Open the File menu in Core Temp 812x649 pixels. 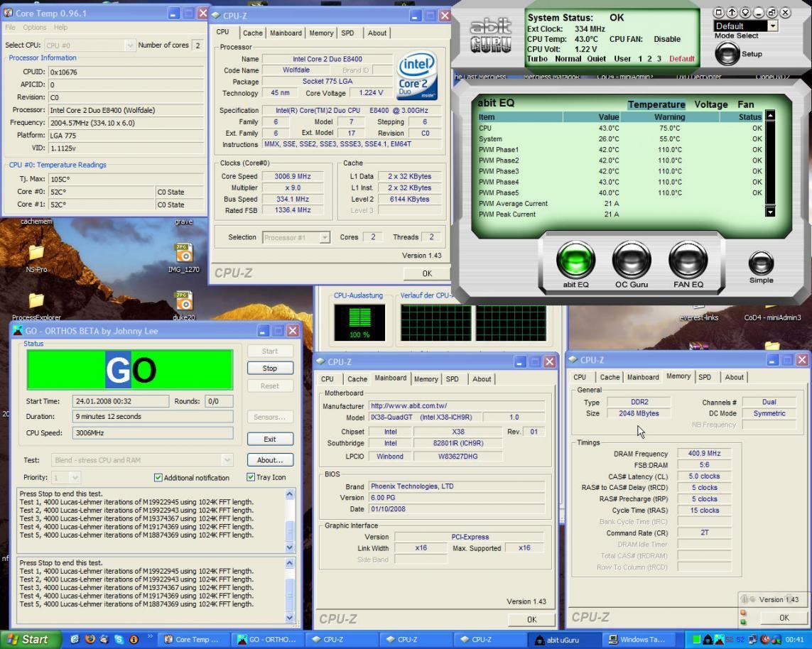(11, 28)
